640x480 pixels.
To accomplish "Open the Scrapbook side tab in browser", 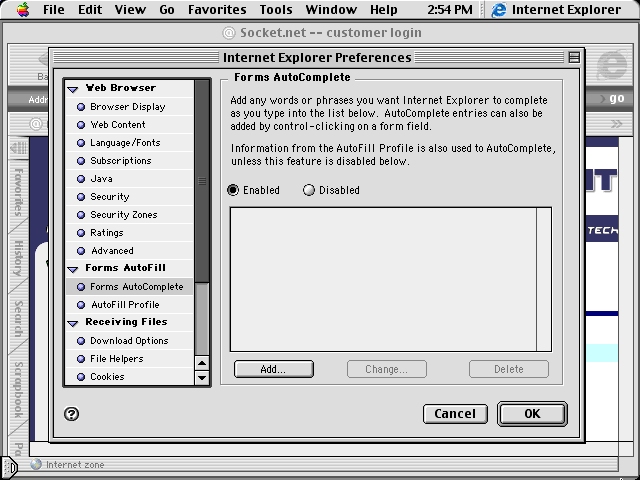I will (x=18, y=390).
